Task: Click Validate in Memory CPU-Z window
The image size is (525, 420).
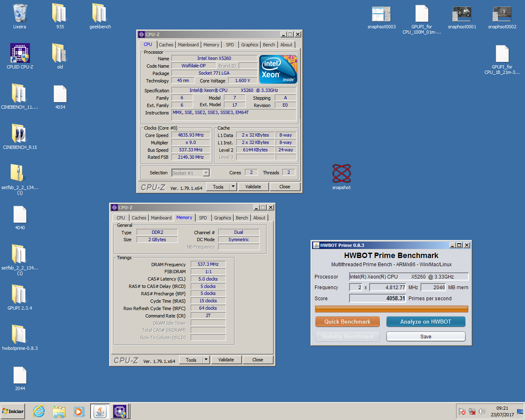Action: (226, 360)
